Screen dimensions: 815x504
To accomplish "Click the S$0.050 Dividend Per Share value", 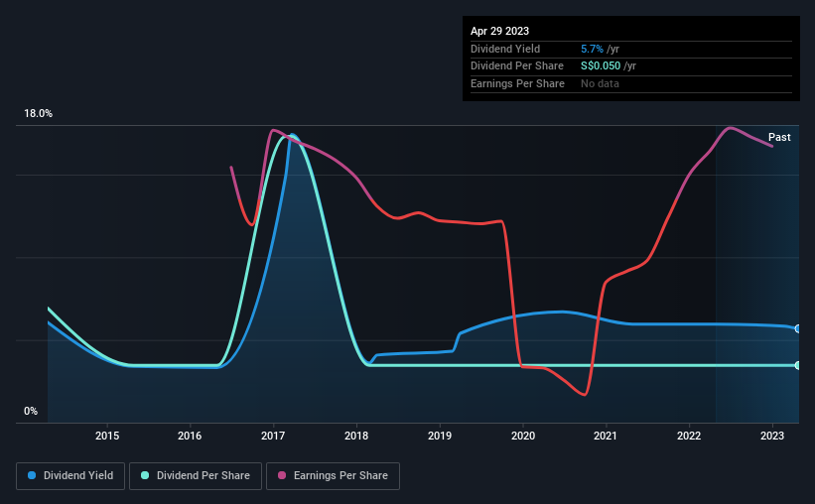I will 601,66.
